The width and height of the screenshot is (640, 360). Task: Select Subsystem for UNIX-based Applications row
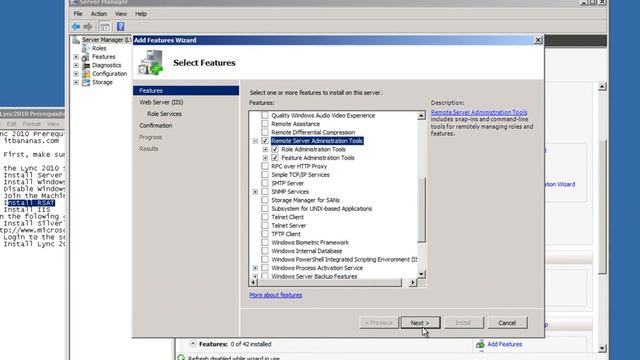[322, 209]
